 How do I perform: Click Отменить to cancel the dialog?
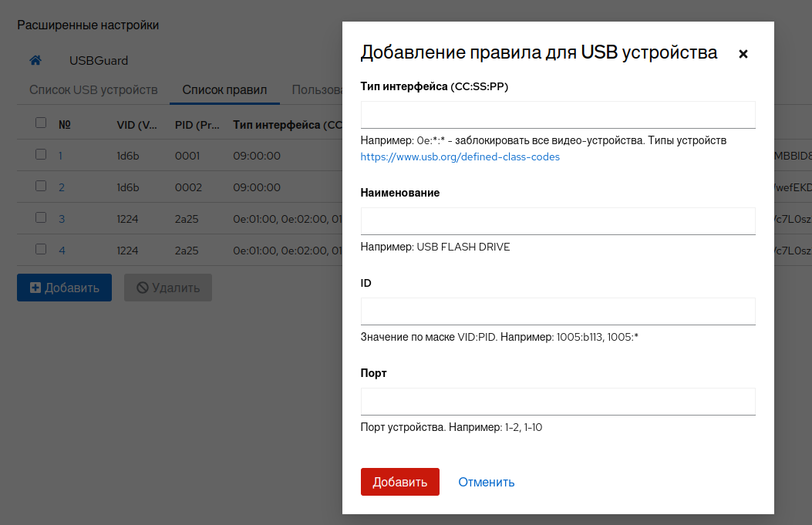(486, 482)
